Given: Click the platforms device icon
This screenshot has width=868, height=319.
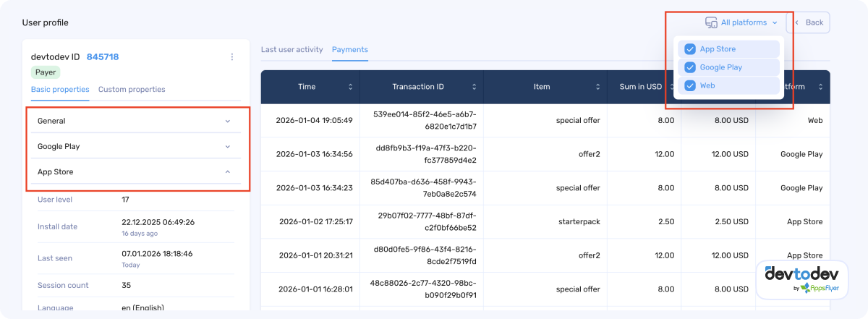Looking at the screenshot, I should pyautogui.click(x=711, y=22).
